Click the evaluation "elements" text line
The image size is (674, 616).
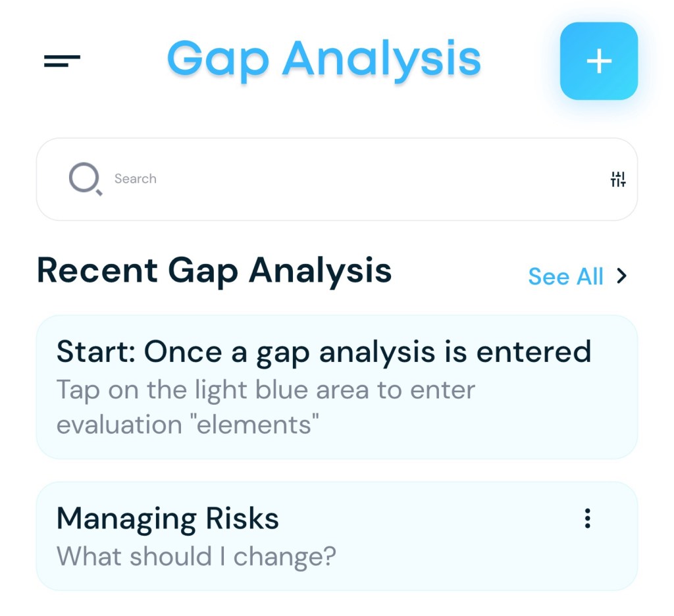(188, 424)
